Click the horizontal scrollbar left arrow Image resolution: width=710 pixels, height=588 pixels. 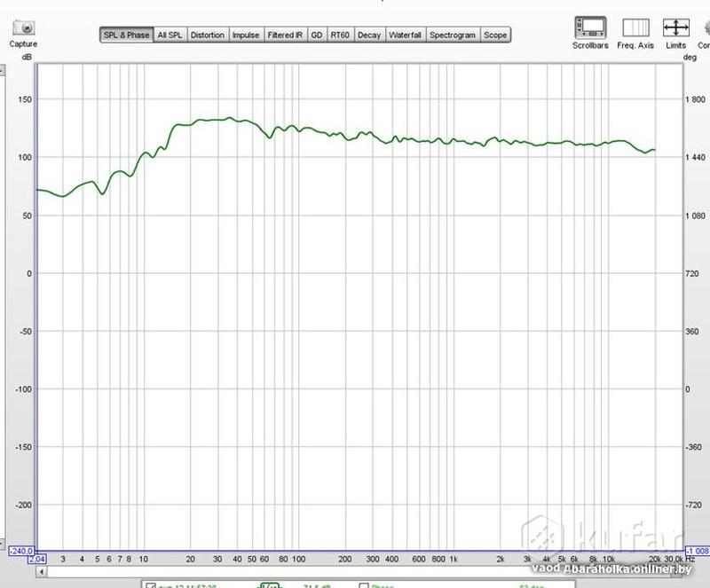42,572
